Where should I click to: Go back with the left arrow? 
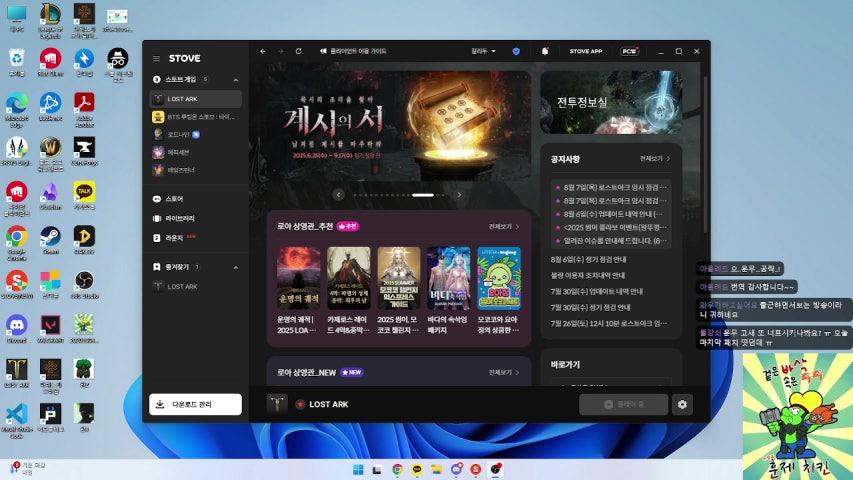(263, 51)
